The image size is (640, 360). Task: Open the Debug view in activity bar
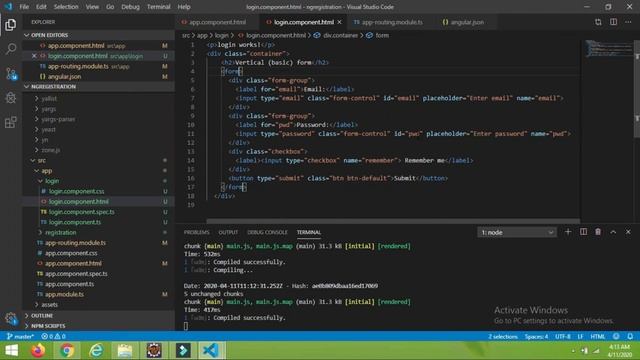[11, 98]
